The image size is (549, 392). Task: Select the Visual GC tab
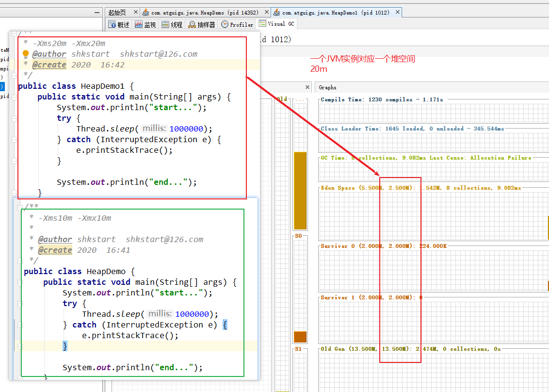coord(276,24)
